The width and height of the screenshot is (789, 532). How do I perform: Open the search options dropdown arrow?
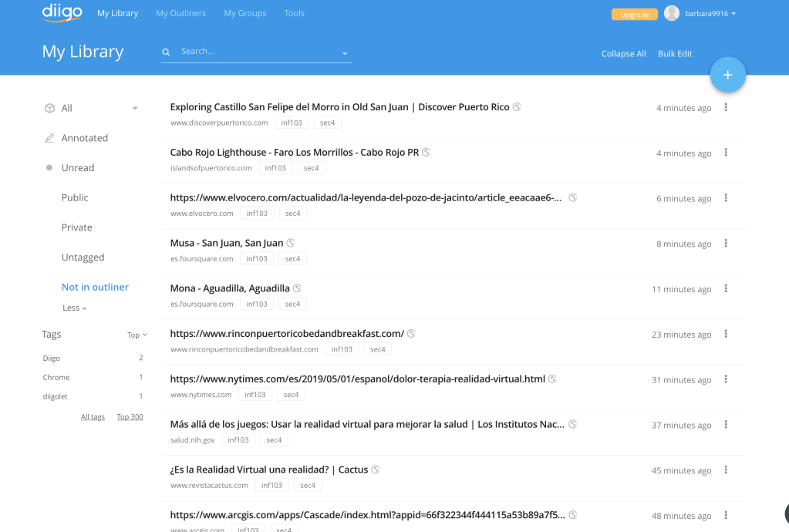click(x=345, y=54)
